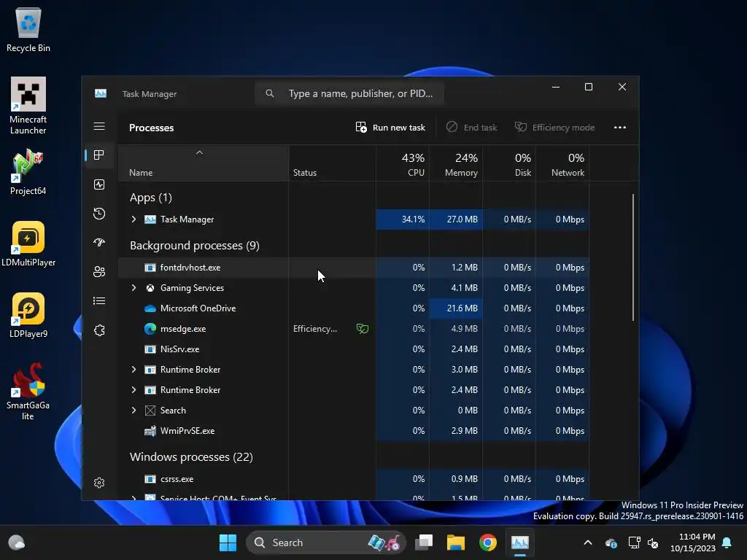Open Task Manager Settings gear icon
This screenshot has height=560, width=747.
pyautogui.click(x=99, y=483)
